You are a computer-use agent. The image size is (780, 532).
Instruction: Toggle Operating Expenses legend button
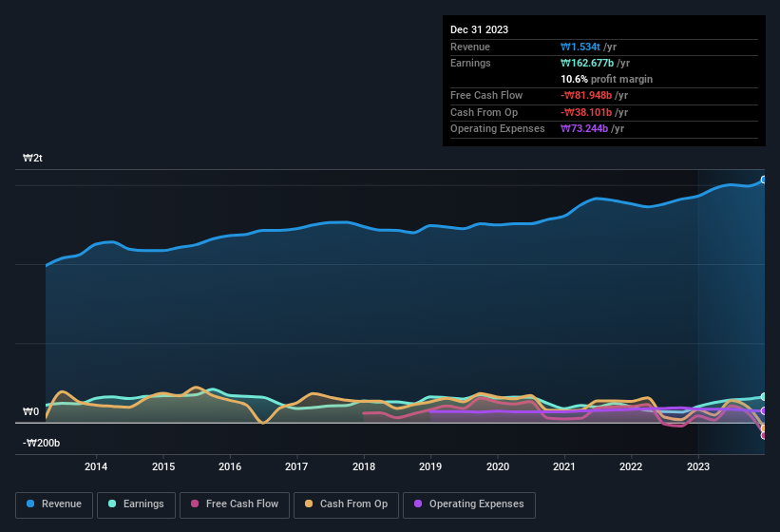469,504
